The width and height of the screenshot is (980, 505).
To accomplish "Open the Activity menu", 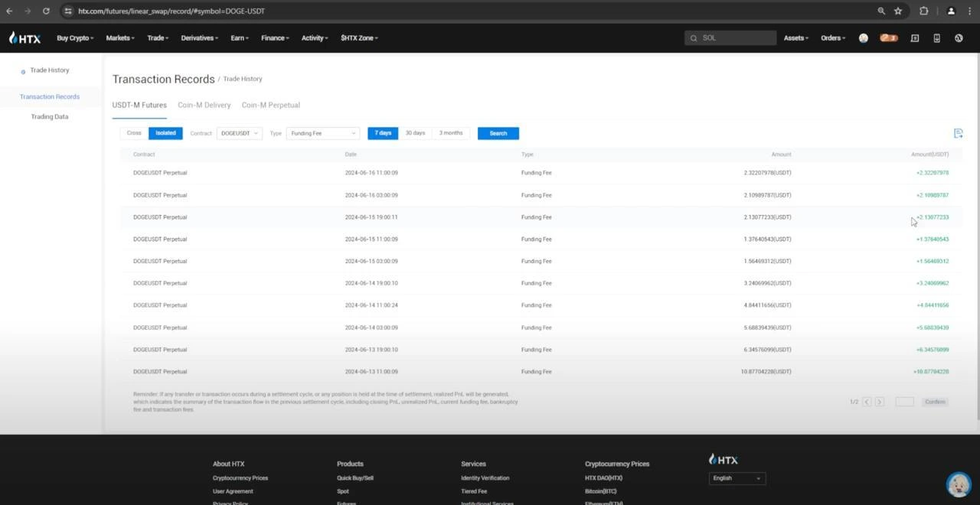I will pos(315,37).
